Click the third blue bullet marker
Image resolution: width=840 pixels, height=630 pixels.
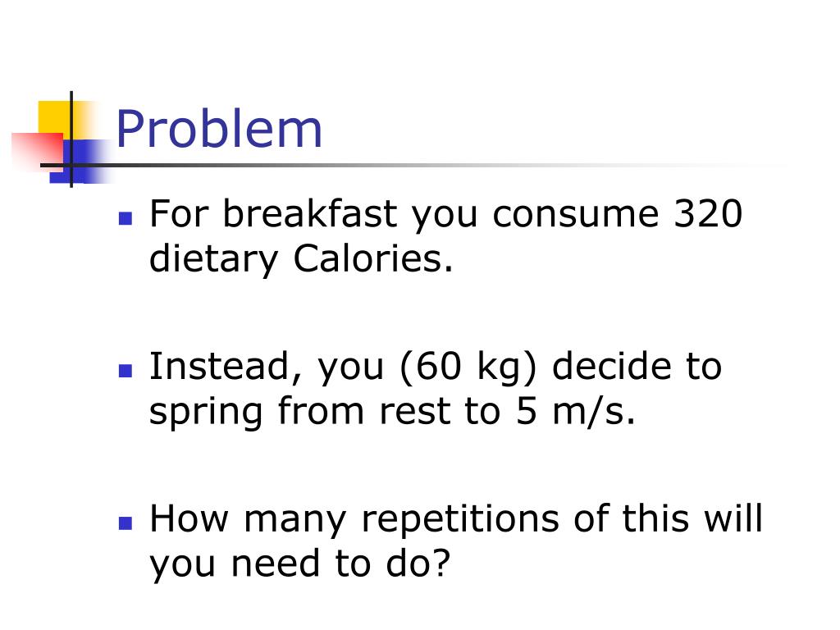pos(126,523)
